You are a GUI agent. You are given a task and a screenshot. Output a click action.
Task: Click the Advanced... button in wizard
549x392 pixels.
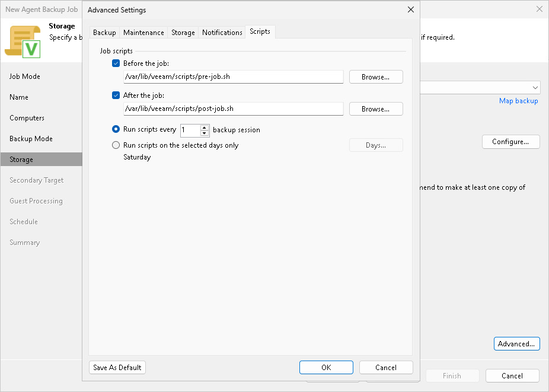(517, 343)
